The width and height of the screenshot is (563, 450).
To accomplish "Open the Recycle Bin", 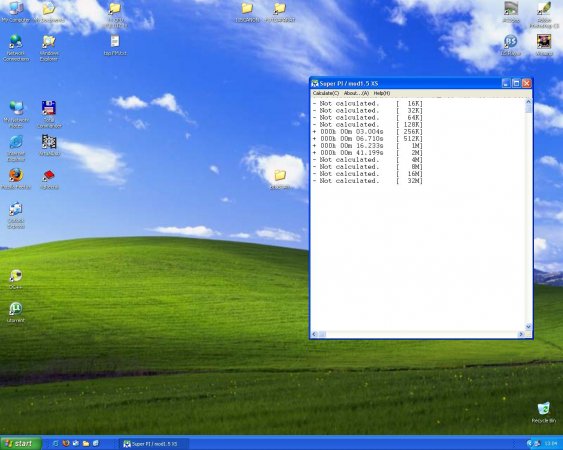I will pos(544,413).
